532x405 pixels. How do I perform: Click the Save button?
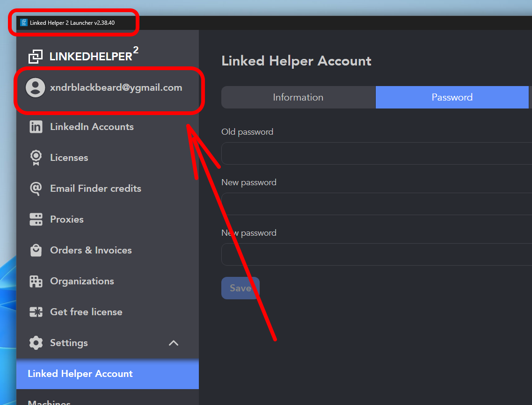pyautogui.click(x=240, y=288)
